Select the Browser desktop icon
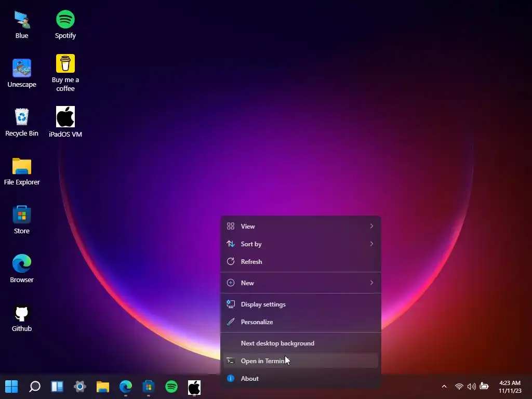Viewport: 532px width, 399px height. [22, 269]
